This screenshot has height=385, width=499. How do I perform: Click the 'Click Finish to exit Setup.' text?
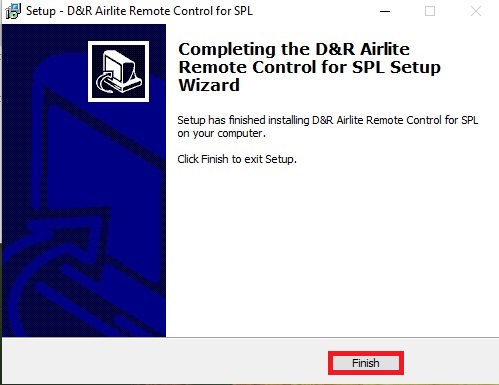(x=237, y=159)
